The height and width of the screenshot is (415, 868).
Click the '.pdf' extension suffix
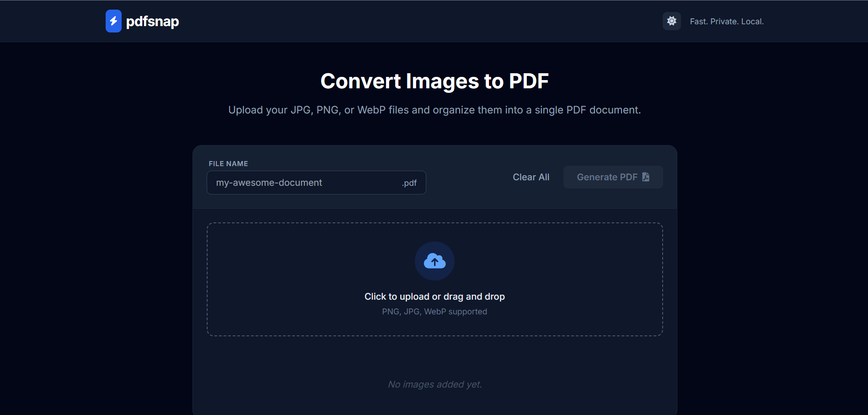pos(409,183)
